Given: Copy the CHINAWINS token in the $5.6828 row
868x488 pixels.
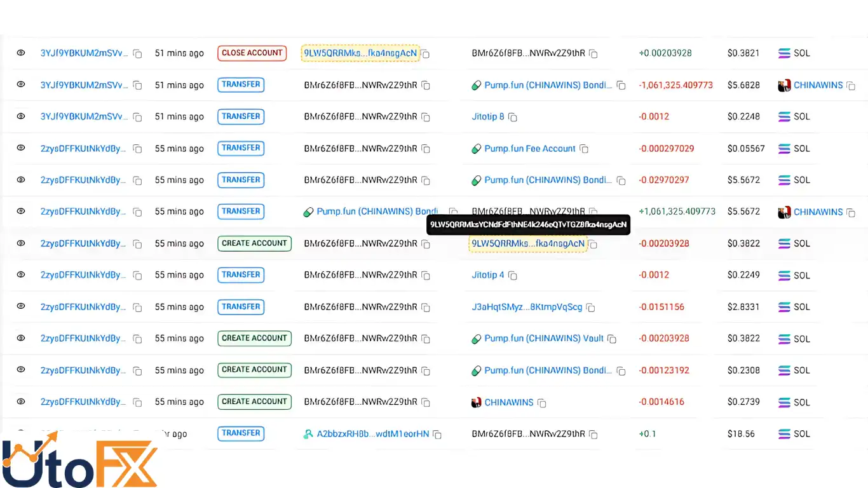Looking at the screenshot, I should pos(851,86).
